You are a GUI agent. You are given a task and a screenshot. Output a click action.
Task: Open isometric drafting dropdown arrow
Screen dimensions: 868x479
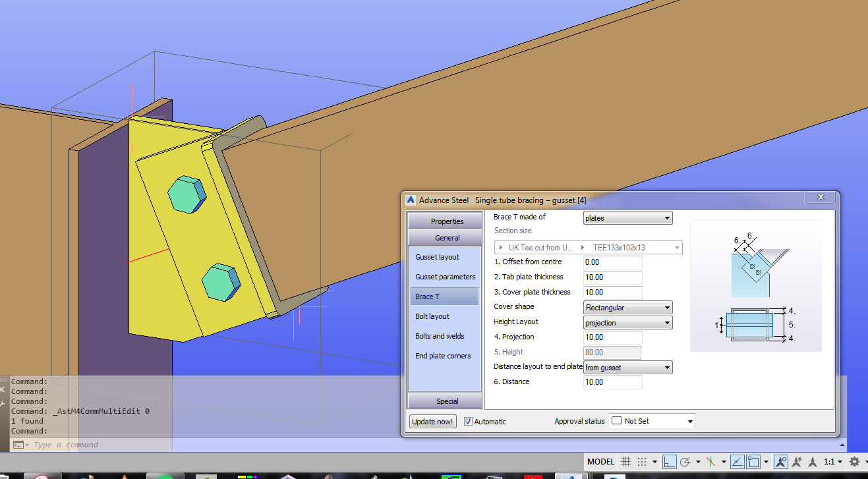(724, 462)
